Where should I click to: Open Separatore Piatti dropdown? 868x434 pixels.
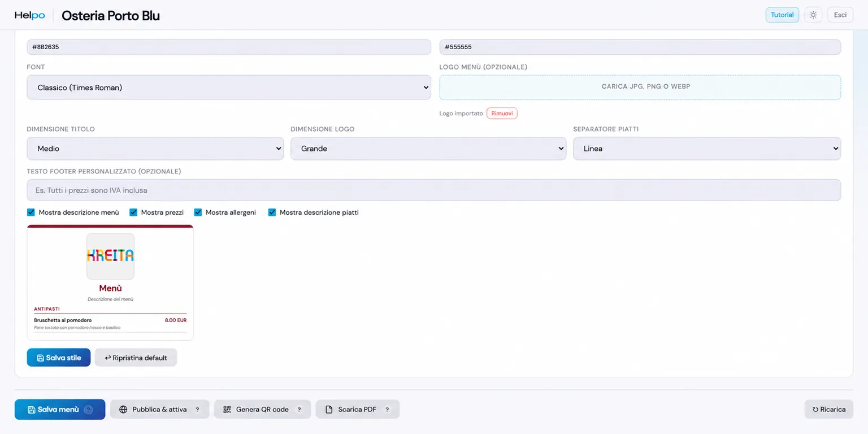(707, 149)
